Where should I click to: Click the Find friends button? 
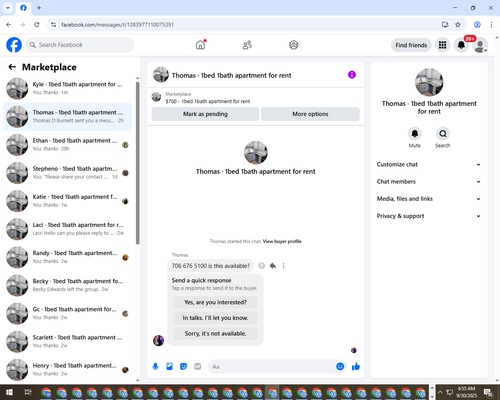(x=411, y=45)
